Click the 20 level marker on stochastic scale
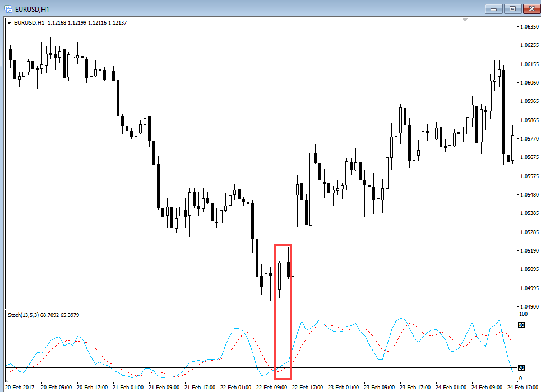This screenshot has width=541, height=392. [x=521, y=368]
